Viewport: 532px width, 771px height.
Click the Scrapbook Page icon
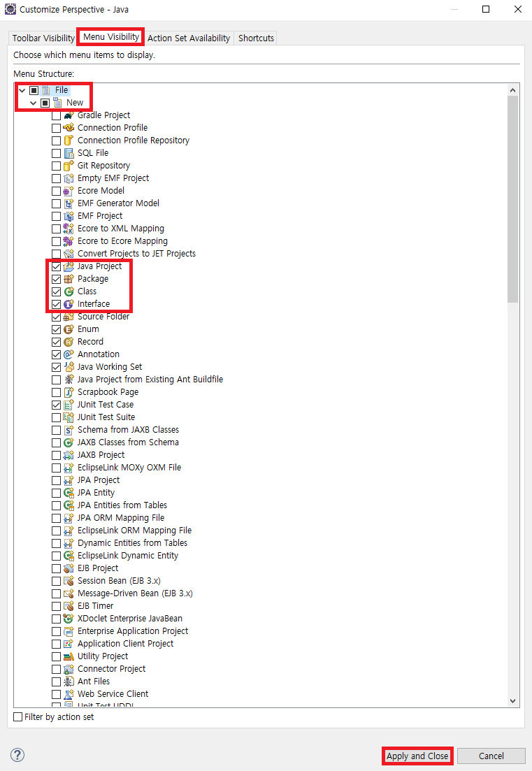(69, 392)
